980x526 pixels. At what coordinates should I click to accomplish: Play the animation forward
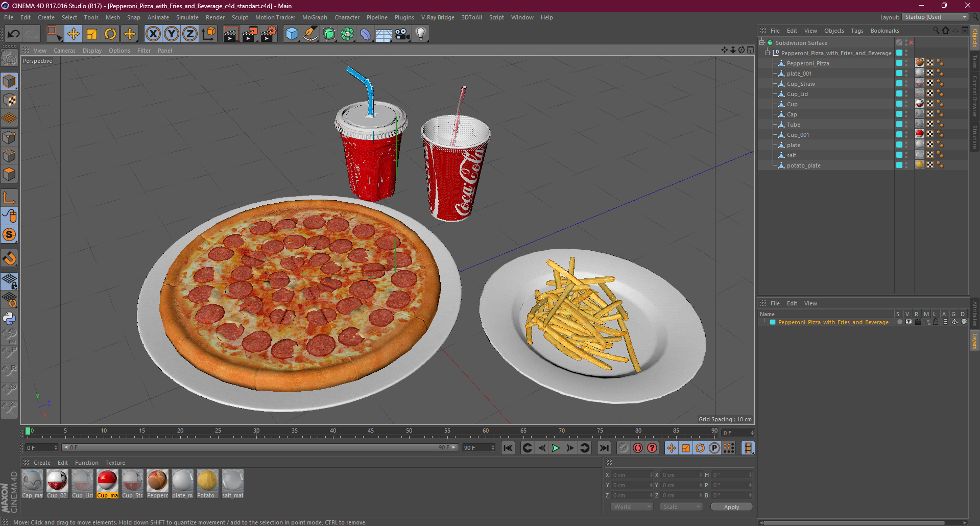coord(556,448)
